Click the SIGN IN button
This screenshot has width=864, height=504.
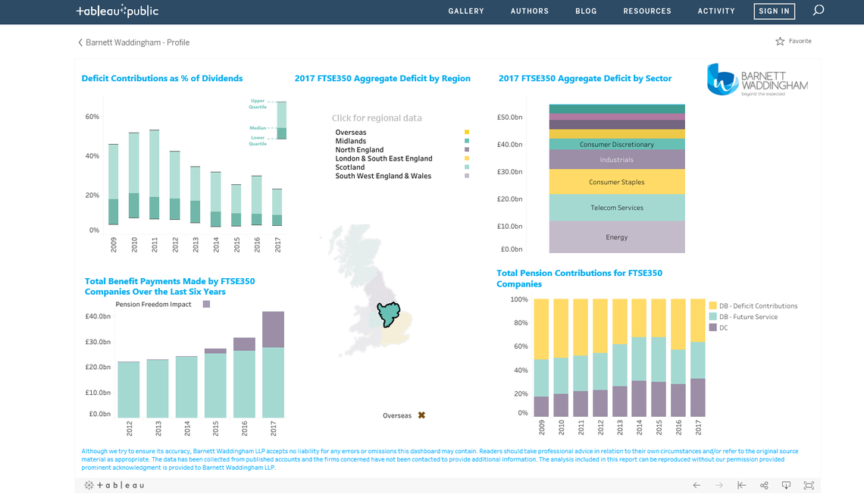(774, 11)
